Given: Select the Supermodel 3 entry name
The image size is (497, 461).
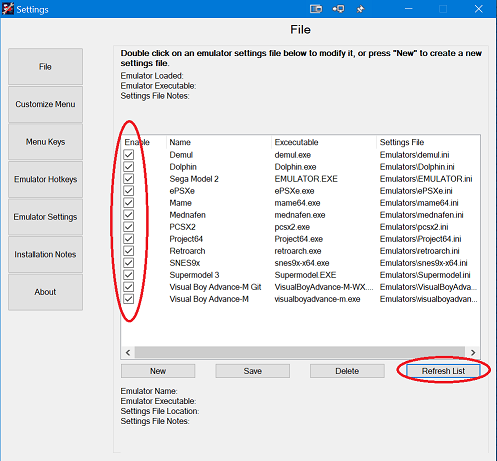Looking at the screenshot, I should click(194, 275).
